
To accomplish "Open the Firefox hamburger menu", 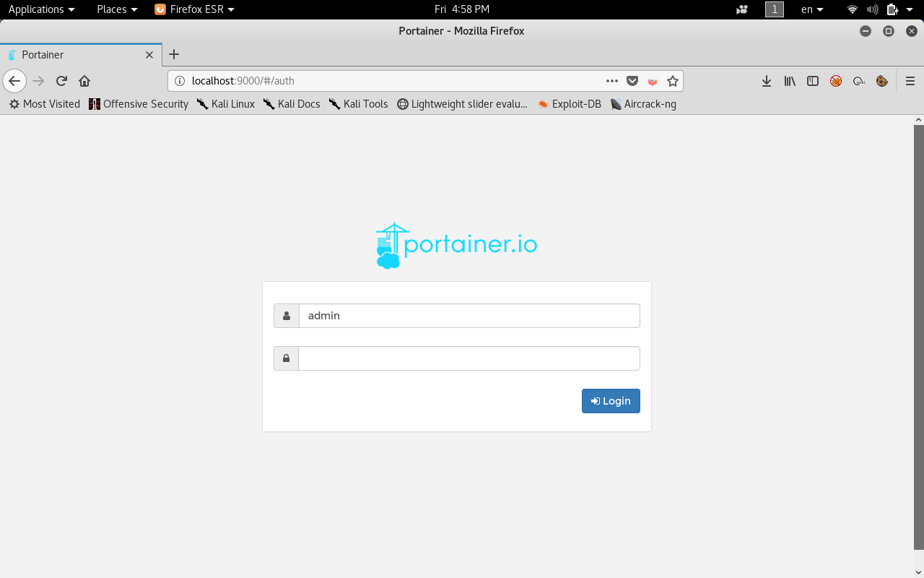I will click(x=910, y=81).
